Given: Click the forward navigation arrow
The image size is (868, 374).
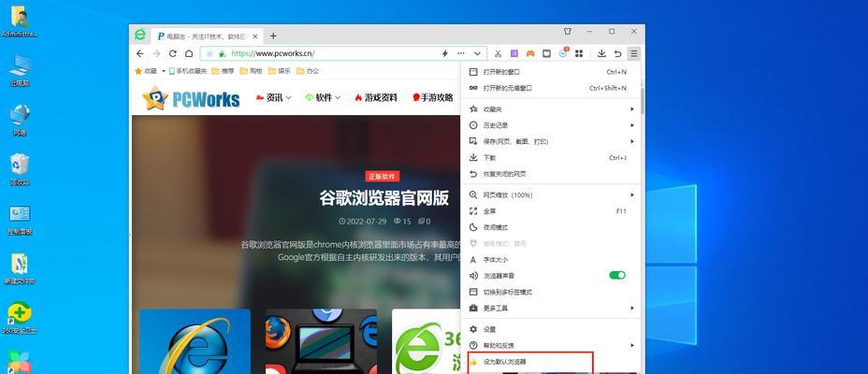Looking at the screenshot, I should click(x=156, y=53).
